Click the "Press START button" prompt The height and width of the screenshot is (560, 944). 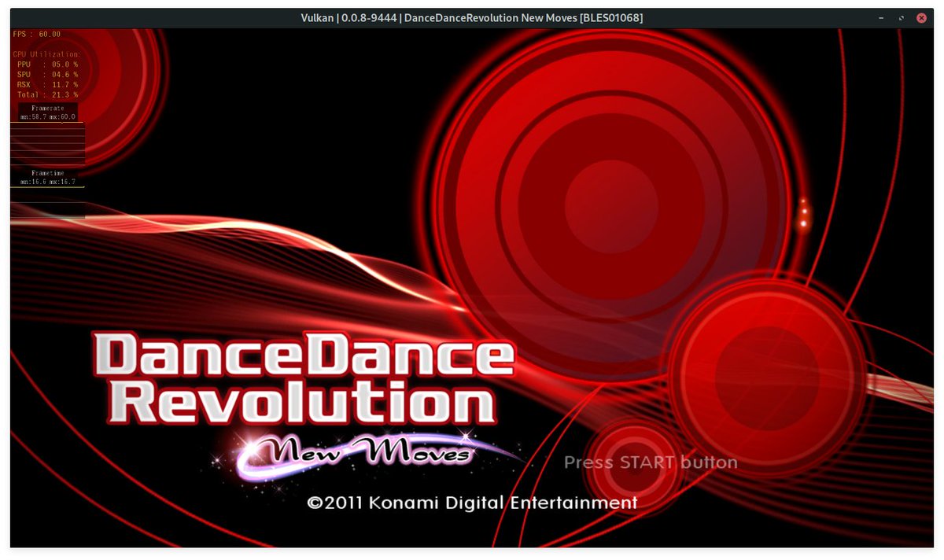pyautogui.click(x=651, y=462)
